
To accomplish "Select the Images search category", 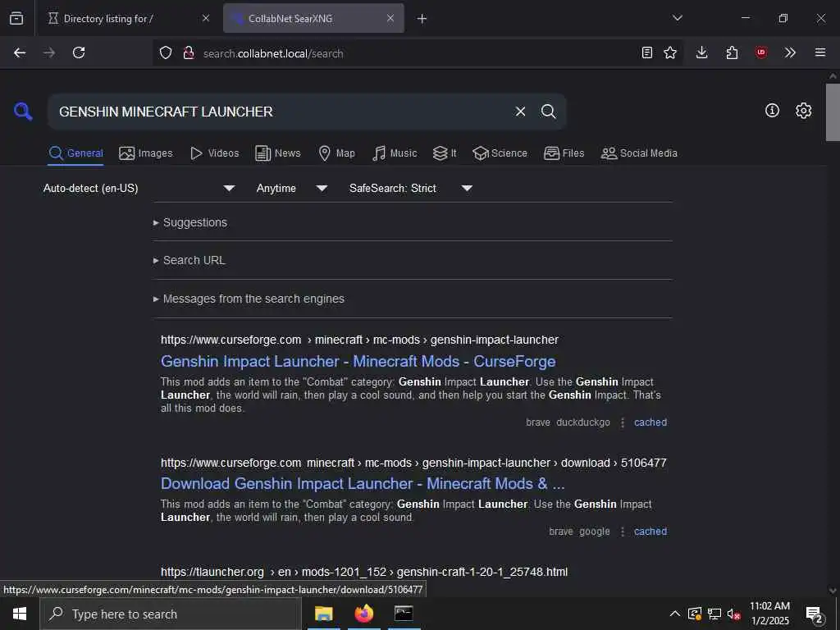I will (146, 153).
